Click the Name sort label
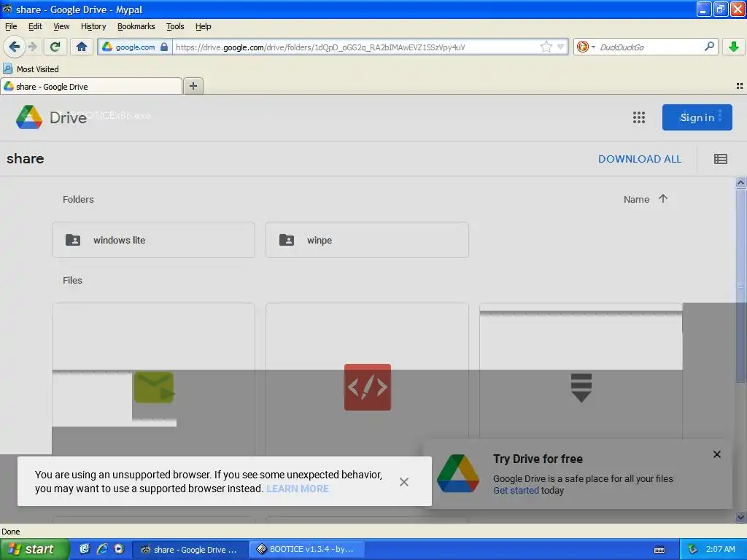The height and width of the screenshot is (560, 747). point(636,200)
